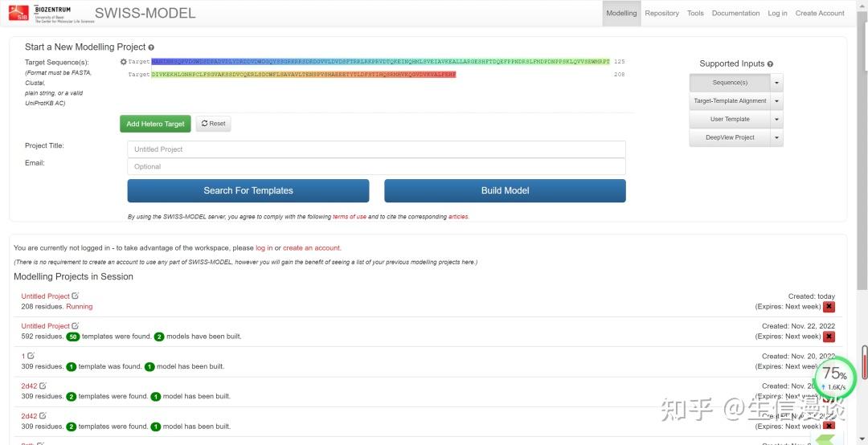The height and width of the screenshot is (445, 868).
Task: Select the User Template input button
Action: pos(730,119)
